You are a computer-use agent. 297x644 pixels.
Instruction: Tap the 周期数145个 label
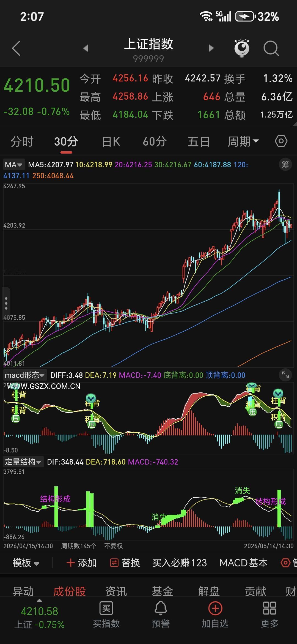point(79,546)
